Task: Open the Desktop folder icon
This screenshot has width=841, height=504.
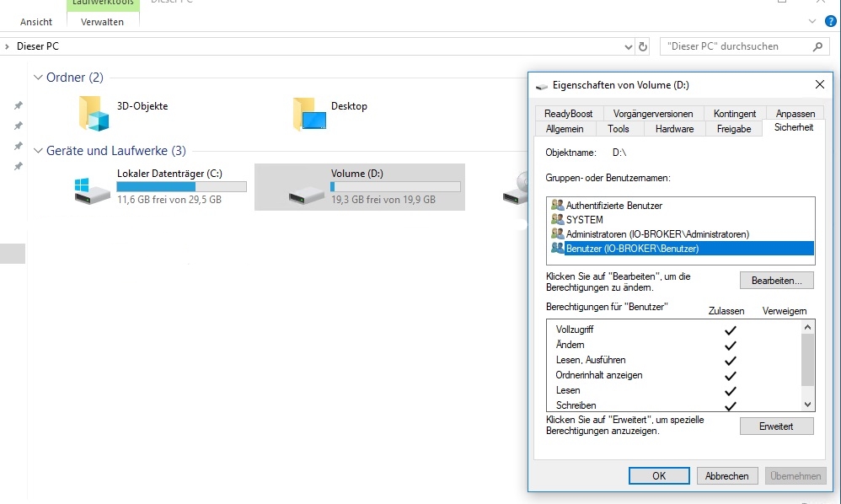Action: point(309,114)
